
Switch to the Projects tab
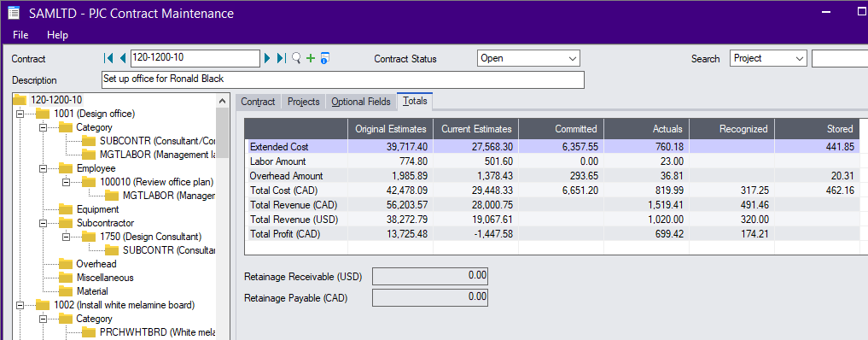tap(303, 102)
